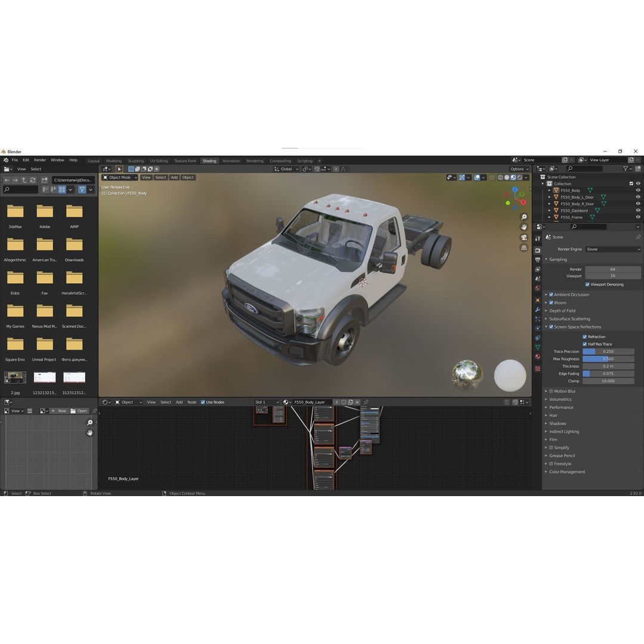The image size is (644, 644).
Task: Open the Particles properties tab
Action: coord(538,318)
